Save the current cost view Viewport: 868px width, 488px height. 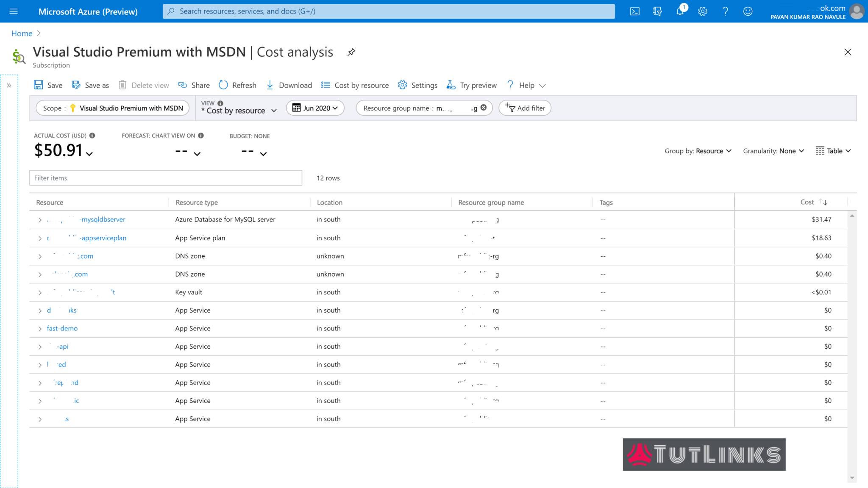48,85
